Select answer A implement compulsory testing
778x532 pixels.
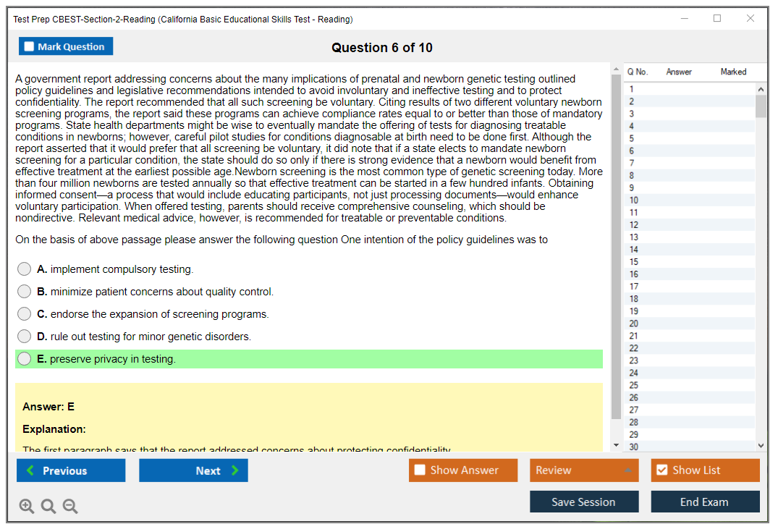(x=25, y=269)
